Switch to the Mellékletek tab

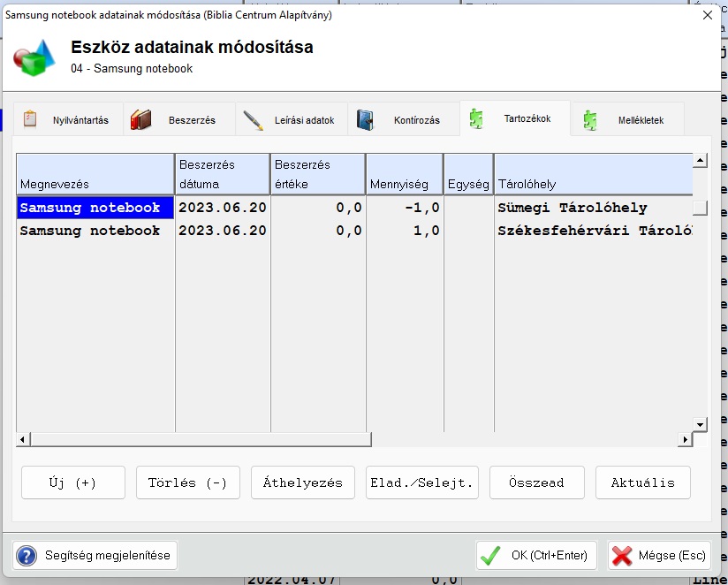click(640, 120)
